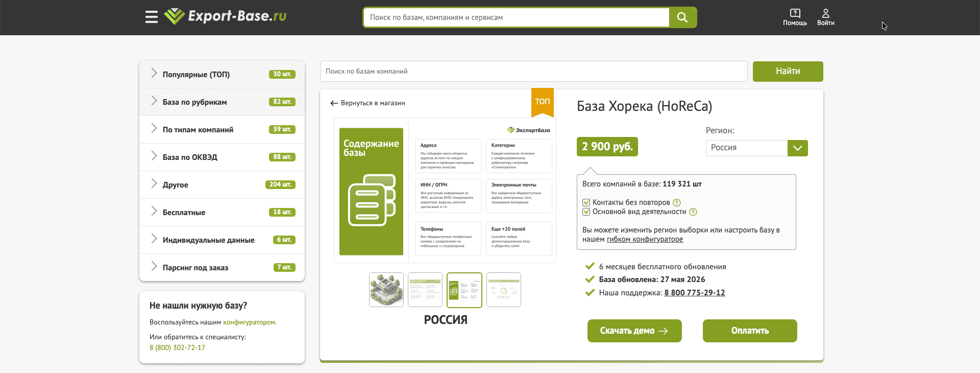Open Парсинг под заказ category
Viewport: 980px width, 373px height.
(x=222, y=268)
